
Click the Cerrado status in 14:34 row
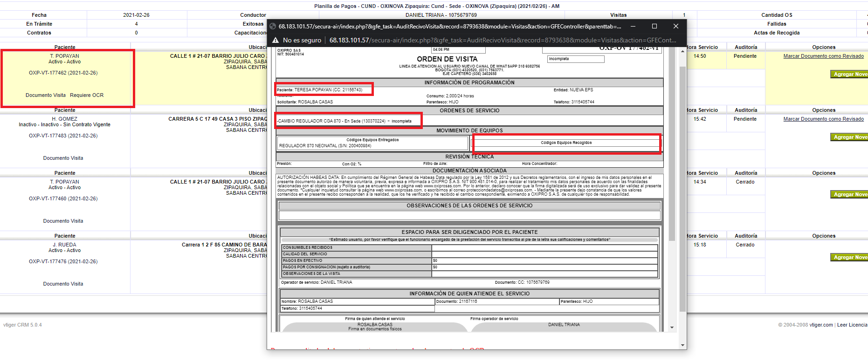coord(745,182)
